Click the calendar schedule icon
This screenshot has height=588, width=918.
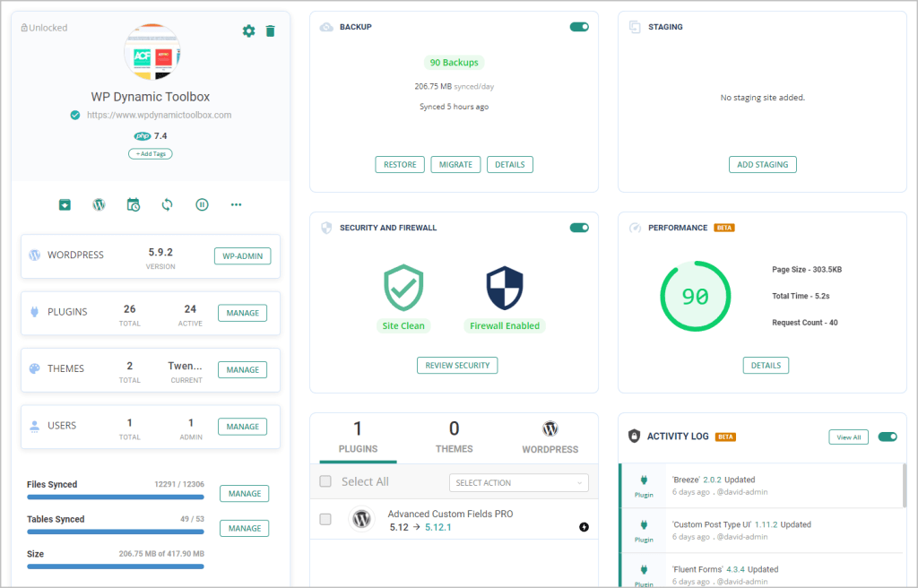133,204
